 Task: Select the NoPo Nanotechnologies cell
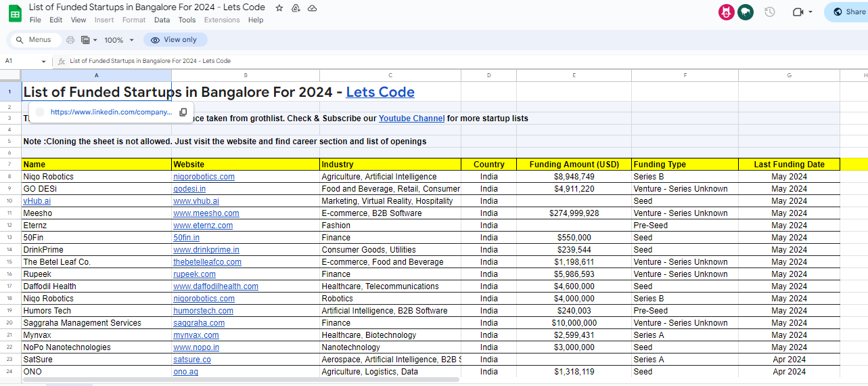click(x=96, y=347)
